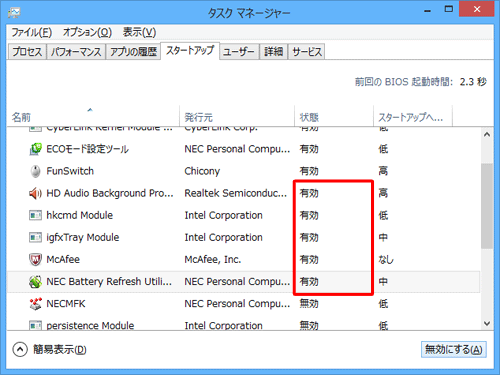This screenshot has width=500, height=375.
Task: Click the ECOモード設定ツール leaf icon
Action: click(x=35, y=149)
